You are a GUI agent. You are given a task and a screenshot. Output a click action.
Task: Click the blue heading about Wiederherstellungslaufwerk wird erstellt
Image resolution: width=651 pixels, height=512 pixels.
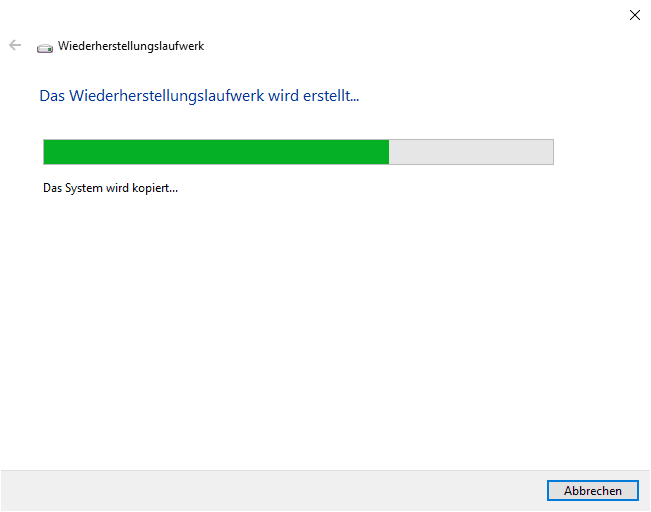(x=199, y=96)
